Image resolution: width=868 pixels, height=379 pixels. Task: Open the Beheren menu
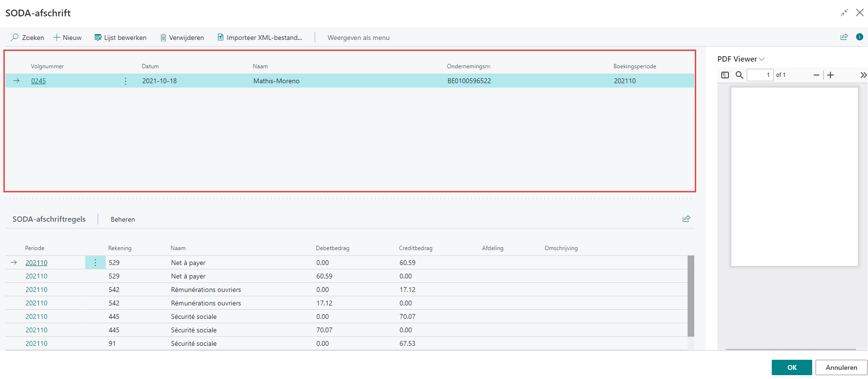[123, 219]
